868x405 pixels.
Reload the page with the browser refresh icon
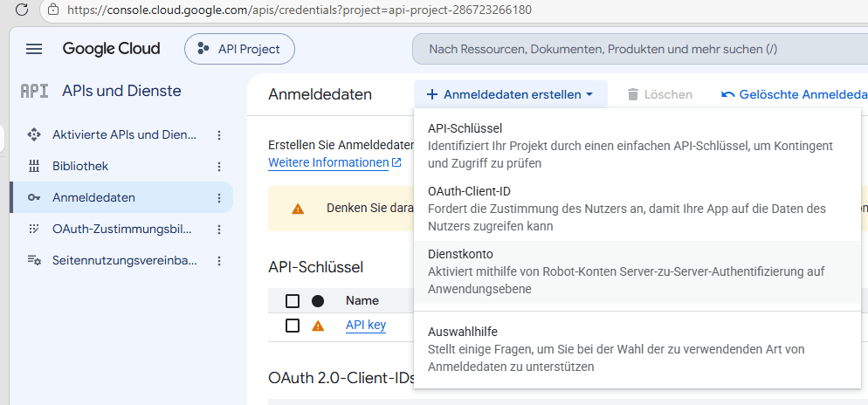pyautogui.click(x=22, y=10)
